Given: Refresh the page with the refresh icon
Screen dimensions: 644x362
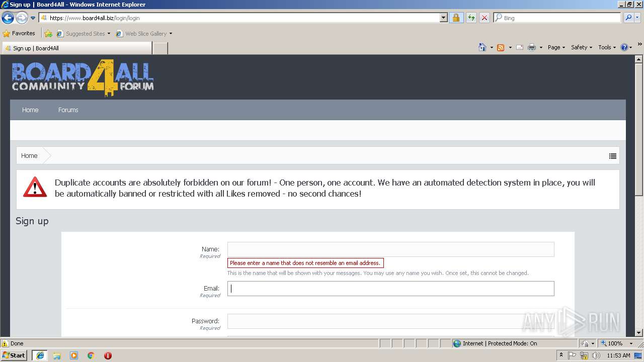Looking at the screenshot, I should [471, 18].
